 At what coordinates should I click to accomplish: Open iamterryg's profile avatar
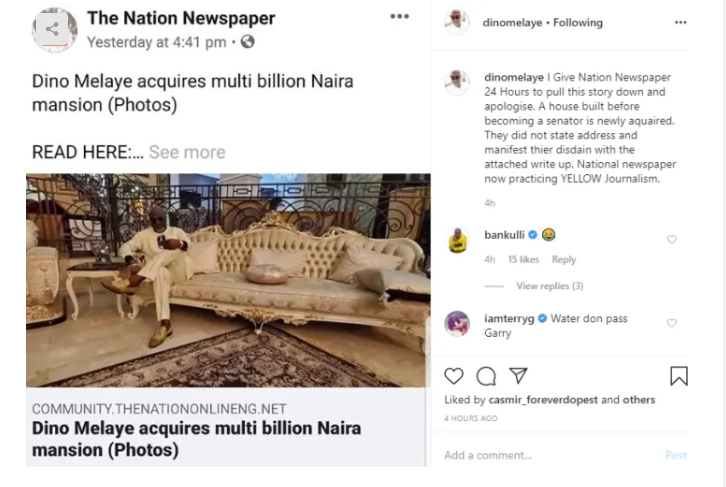pyautogui.click(x=457, y=323)
